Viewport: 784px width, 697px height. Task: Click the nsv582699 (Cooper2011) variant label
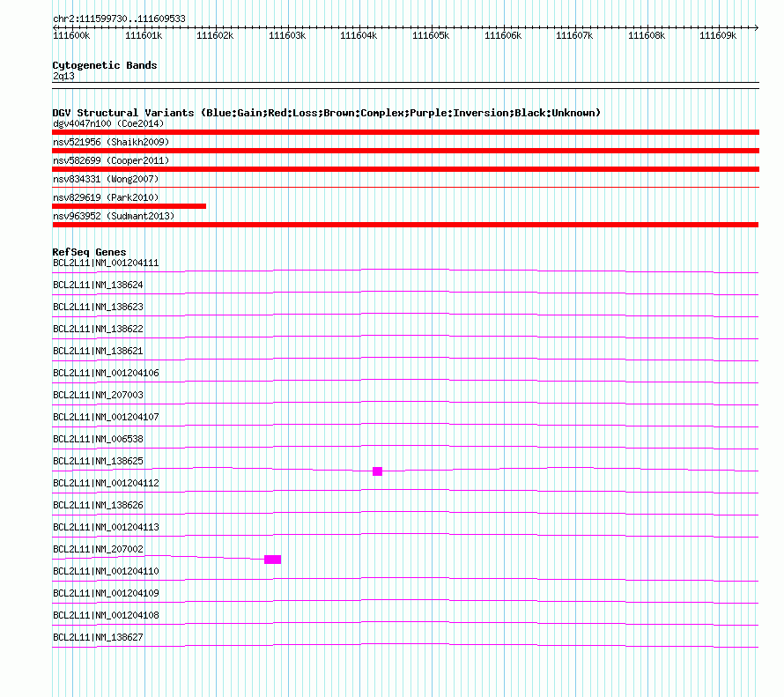click(111, 160)
